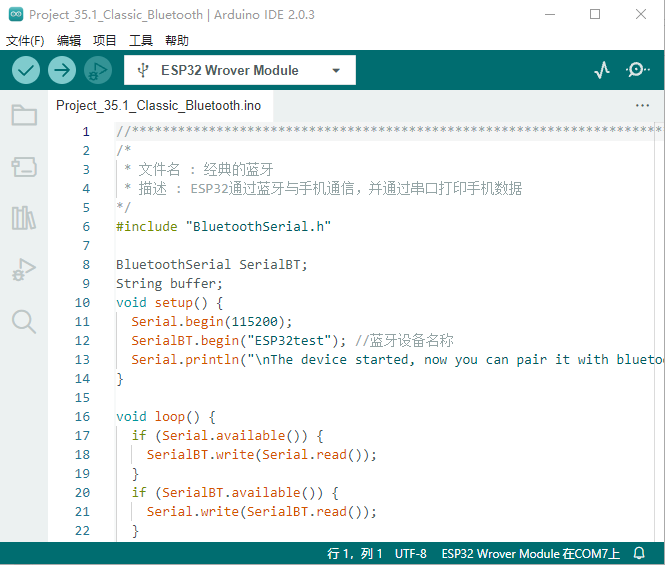Screen dimensions: 665x565
Task: Open the Serial Plotter
Action: pos(602,70)
